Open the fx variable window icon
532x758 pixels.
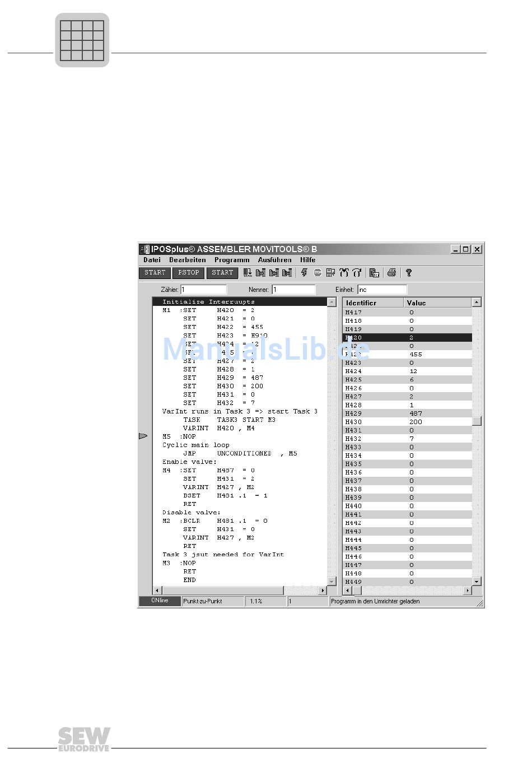[x=375, y=273]
